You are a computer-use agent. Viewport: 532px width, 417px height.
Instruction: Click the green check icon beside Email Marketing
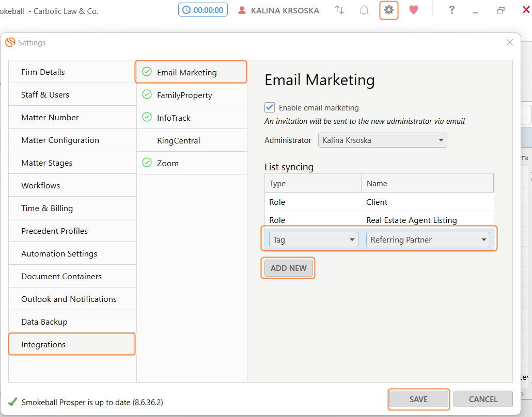coord(147,72)
